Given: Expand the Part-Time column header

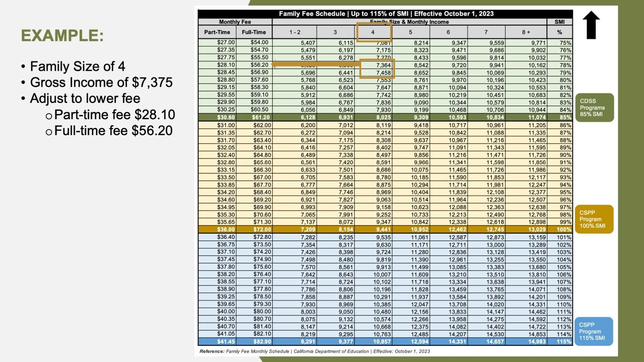Looking at the screenshot, I should coord(217,32).
